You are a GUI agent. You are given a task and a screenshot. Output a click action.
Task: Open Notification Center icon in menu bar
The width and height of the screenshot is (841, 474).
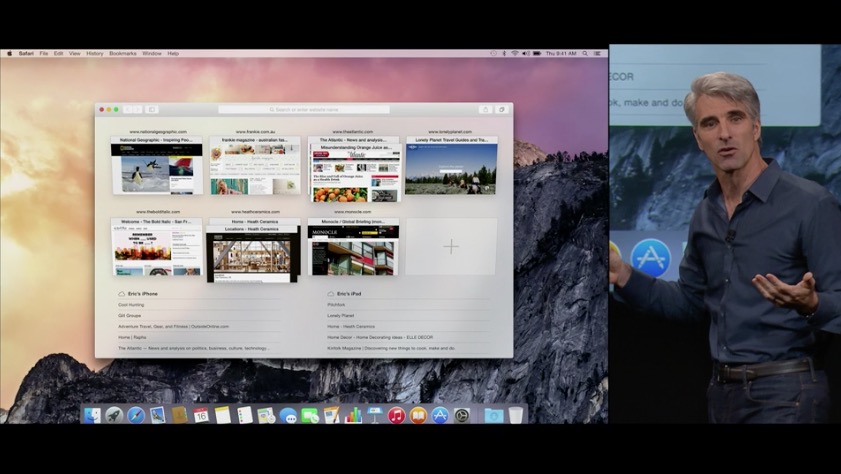pos(597,54)
